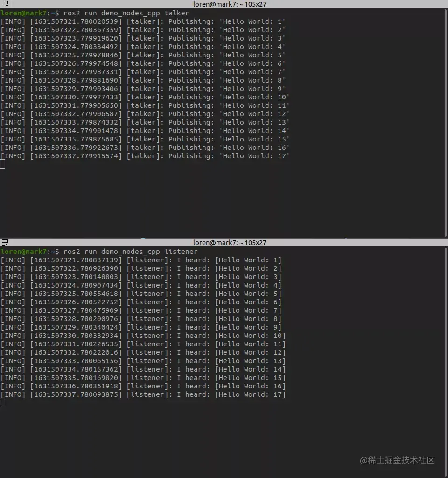This screenshot has width=448, height=478.
Task: Click the talker line 'Hello World: 16'
Action: (145, 148)
